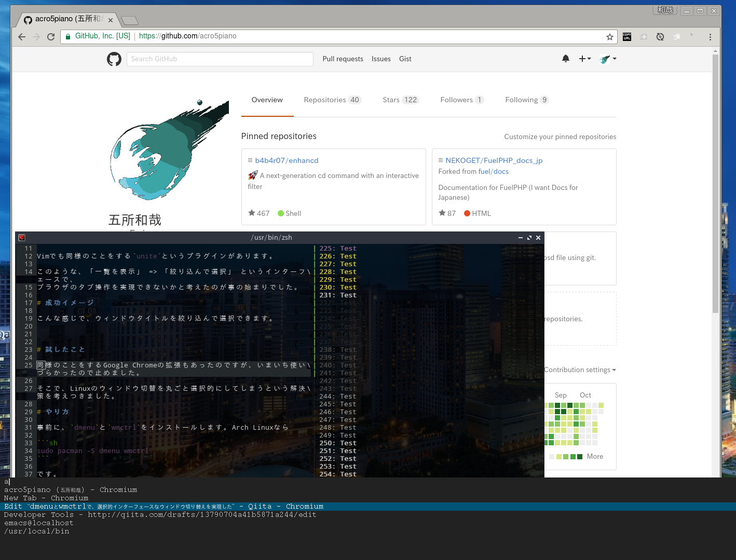Open the create new dropdown
Image resolution: width=736 pixels, height=560 pixels.
coord(584,59)
